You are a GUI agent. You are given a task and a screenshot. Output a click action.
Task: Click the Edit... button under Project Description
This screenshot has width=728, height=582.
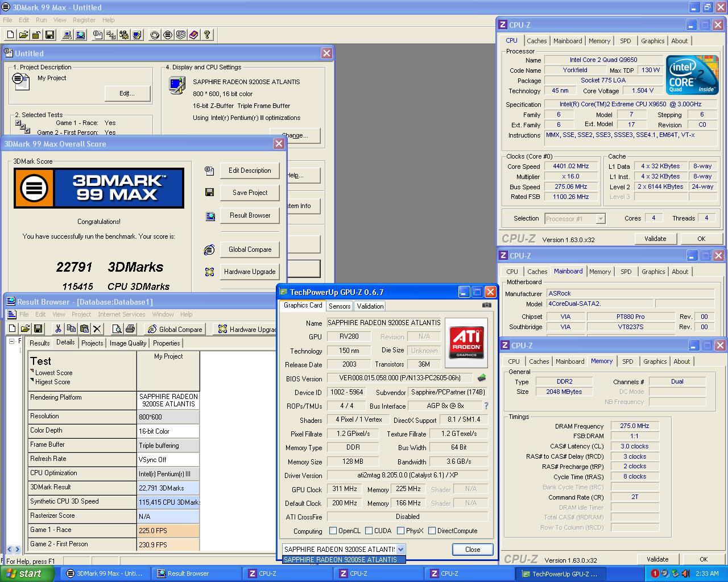[x=127, y=93]
